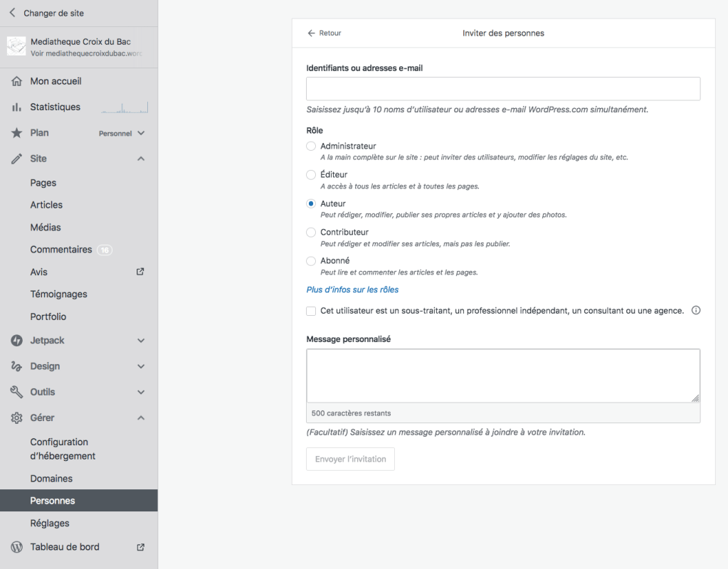Click the Gérer gear icon

16,418
